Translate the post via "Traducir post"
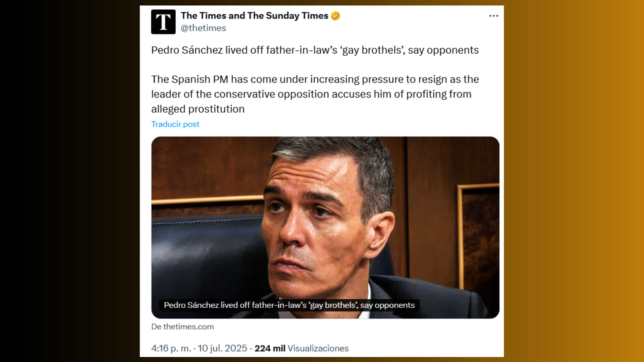 [x=175, y=124]
